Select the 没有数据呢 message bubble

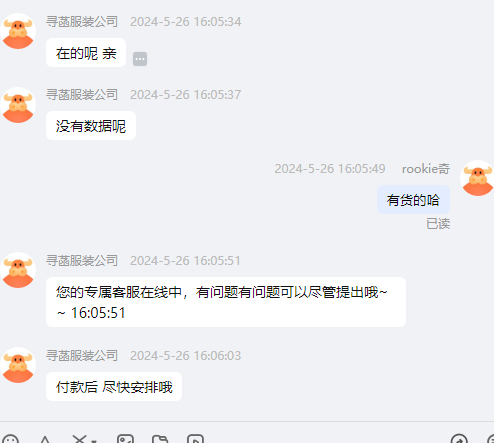tap(91, 126)
